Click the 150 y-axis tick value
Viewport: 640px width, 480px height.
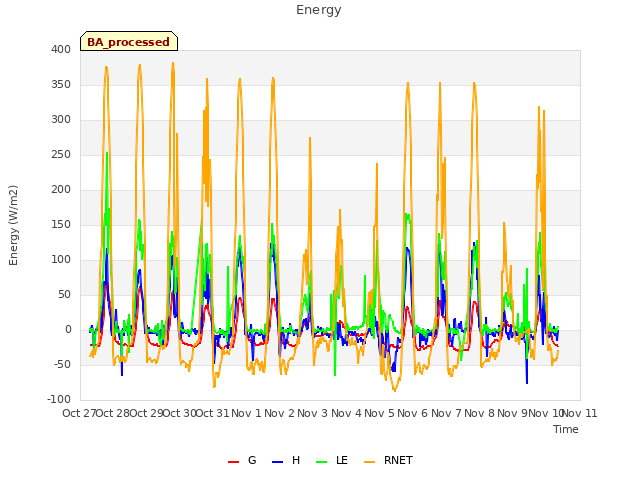(x=61, y=224)
